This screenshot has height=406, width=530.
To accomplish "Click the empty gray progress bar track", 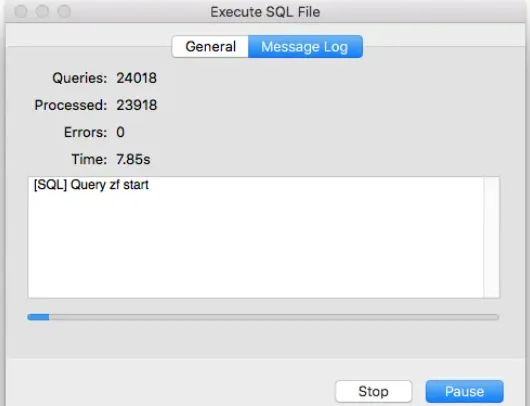I will pyautogui.click(x=274, y=317).
